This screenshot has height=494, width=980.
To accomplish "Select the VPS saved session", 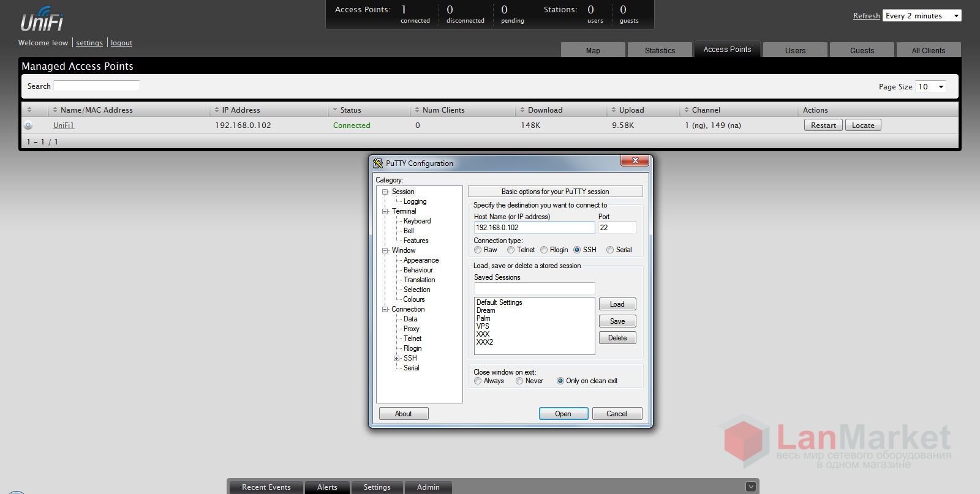I will coord(483,326).
